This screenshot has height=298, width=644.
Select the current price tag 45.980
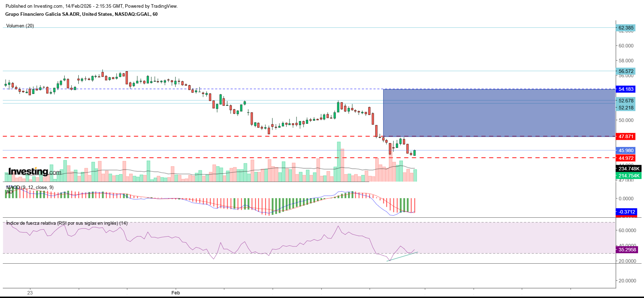click(x=626, y=150)
